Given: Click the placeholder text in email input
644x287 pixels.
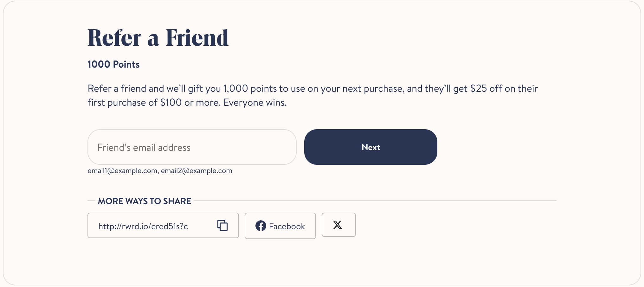Looking at the screenshot, I should (x=144, y=148).
